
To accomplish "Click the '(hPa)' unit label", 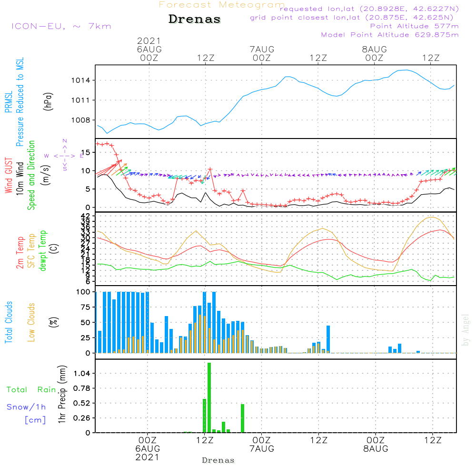I will (x=48, y=101).
